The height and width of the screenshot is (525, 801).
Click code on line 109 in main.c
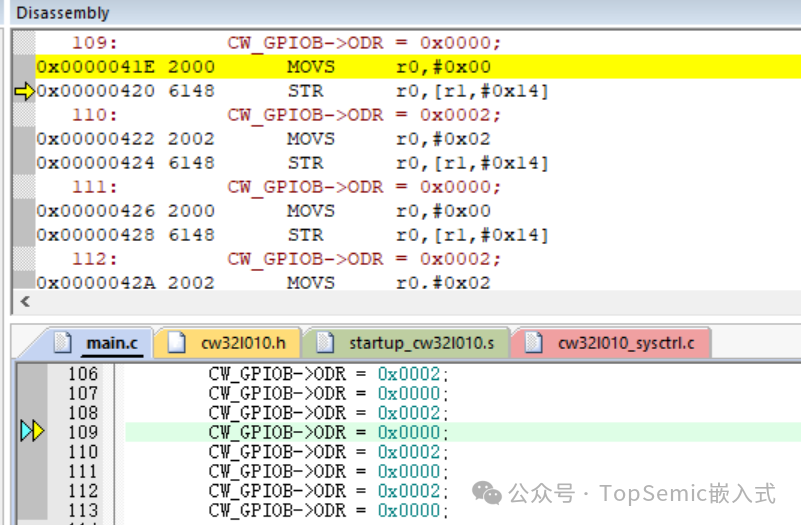click(328, 433)
